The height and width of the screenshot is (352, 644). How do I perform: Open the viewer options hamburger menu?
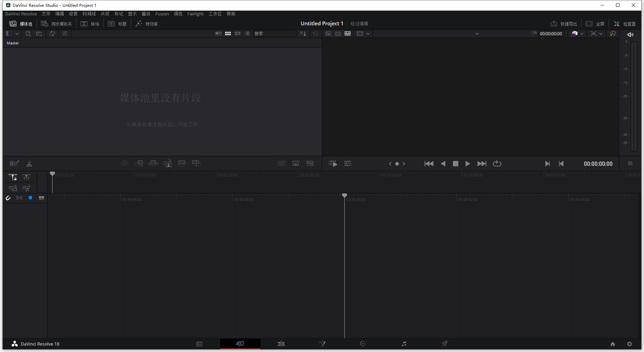[x=630, y=164]
